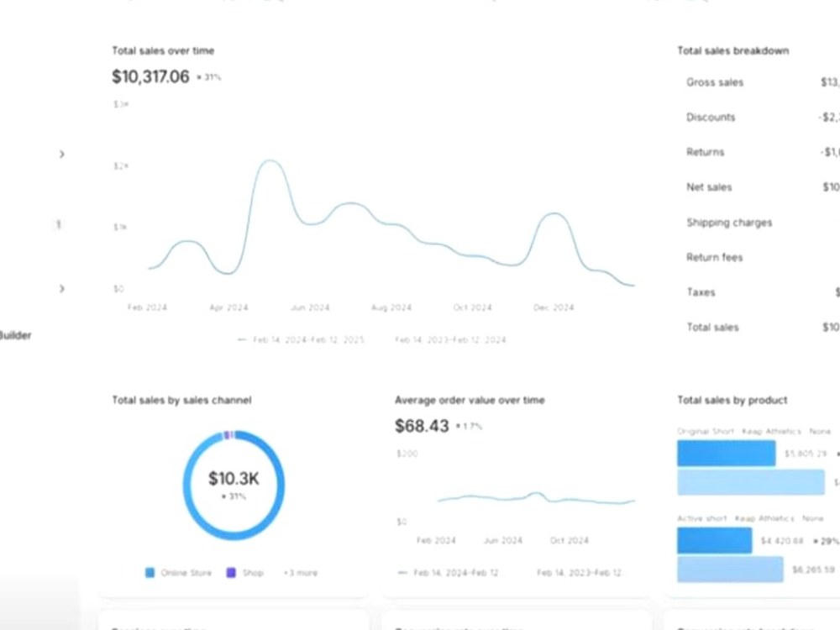This screenshot has width=840, height=630.
Task: Click Feb 14, 2023–Feb 12, 2024 sales legend
Action: pos(450,339)
